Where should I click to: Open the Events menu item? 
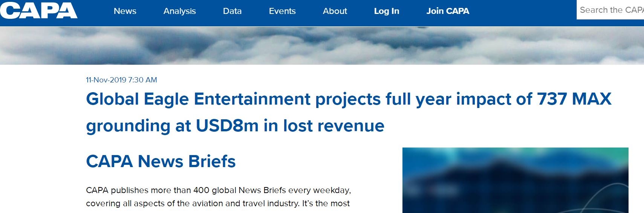tap(282, 11)
